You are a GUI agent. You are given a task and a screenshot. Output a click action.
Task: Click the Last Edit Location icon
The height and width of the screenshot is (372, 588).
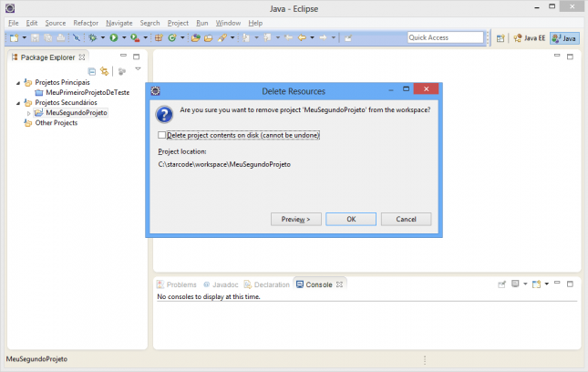coord(288,38)
